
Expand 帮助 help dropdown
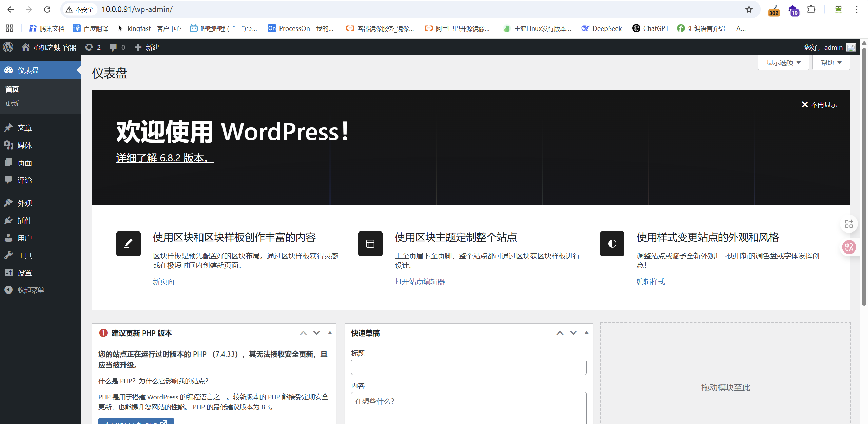coord(831,63)
